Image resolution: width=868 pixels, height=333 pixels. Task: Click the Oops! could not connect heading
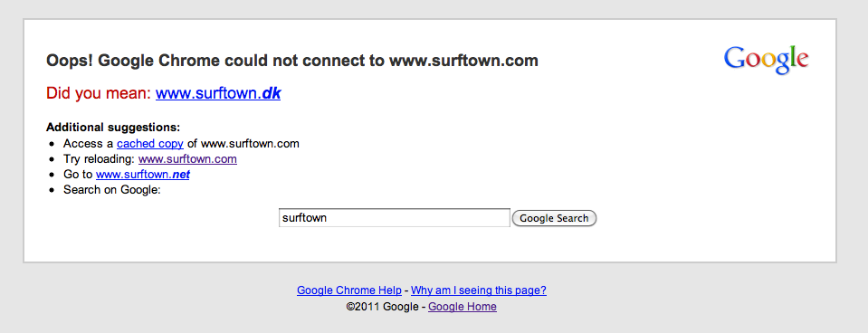pyautogui.click(x=292, y=61)
